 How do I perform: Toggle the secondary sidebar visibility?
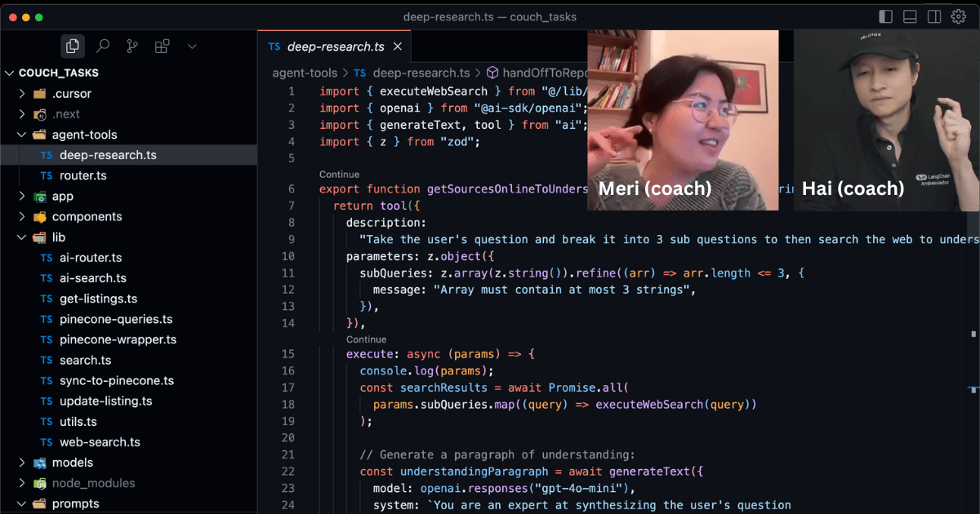[x=932, y=16]
